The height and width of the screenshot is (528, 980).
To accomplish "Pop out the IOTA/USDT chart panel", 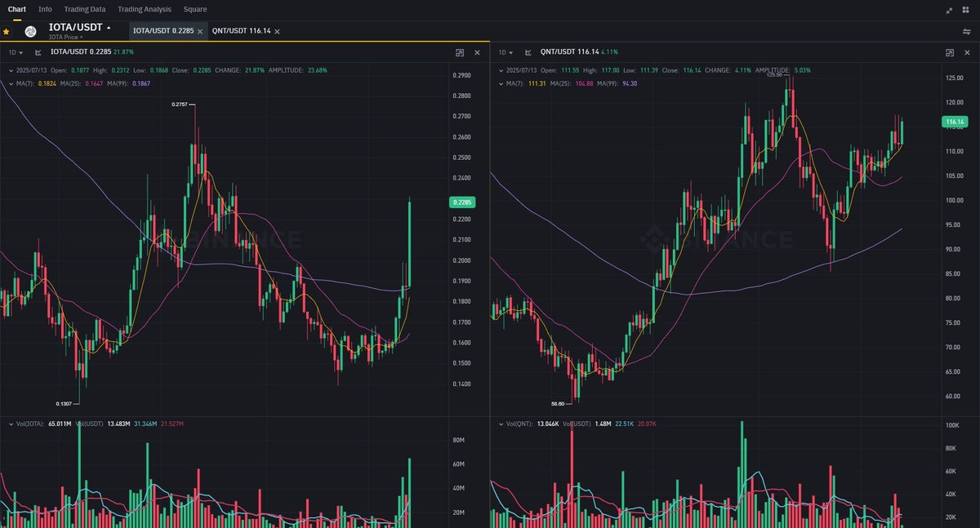I will [460, 52].
